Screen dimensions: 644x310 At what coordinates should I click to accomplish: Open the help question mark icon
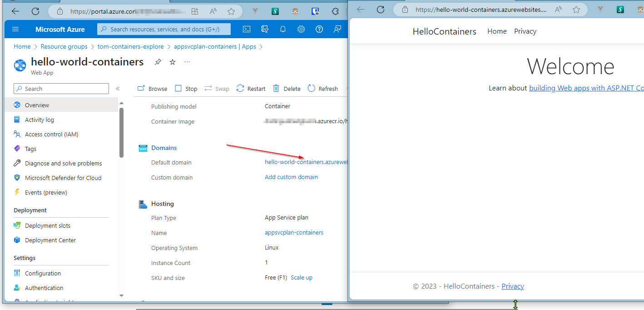tap(319, 29)
